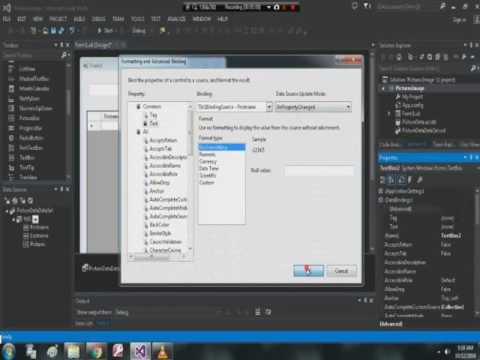Click the Toolbox search magnifier icon
The width and height of the screenshot is (480, 360).
[64, 55]
